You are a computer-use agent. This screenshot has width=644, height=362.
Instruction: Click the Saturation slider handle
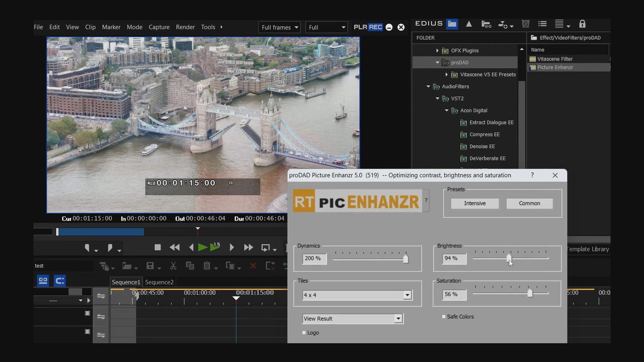click(x=530, y=293)
